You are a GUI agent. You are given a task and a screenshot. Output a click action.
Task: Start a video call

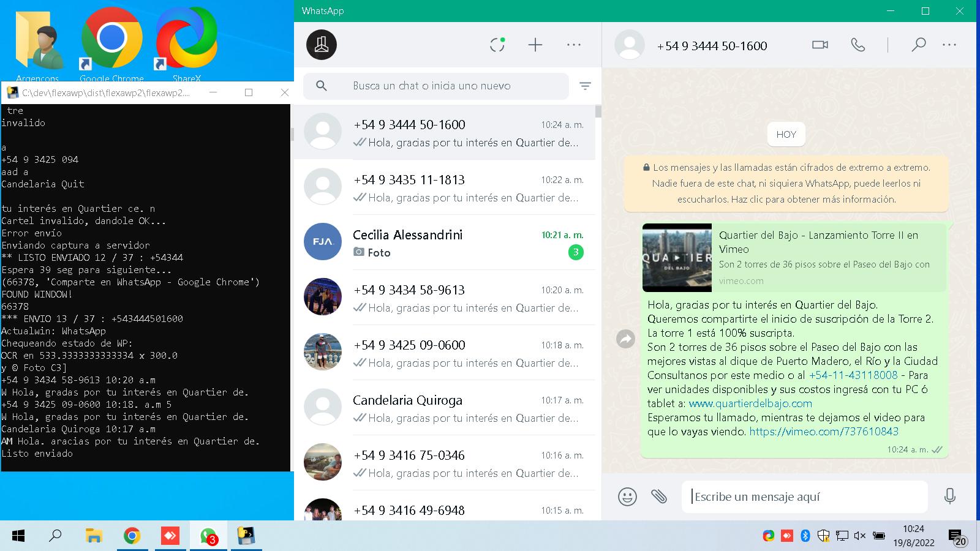point(820,45)
